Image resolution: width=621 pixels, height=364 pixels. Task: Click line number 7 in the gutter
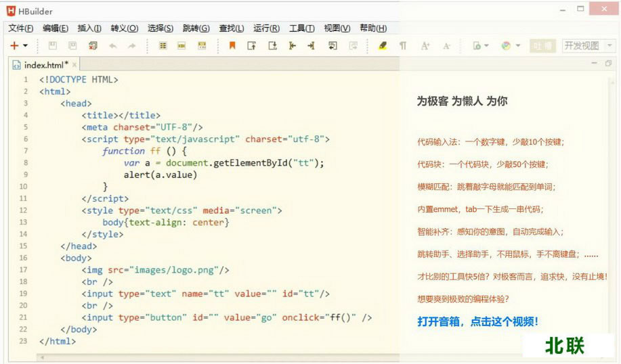point(26,151)
